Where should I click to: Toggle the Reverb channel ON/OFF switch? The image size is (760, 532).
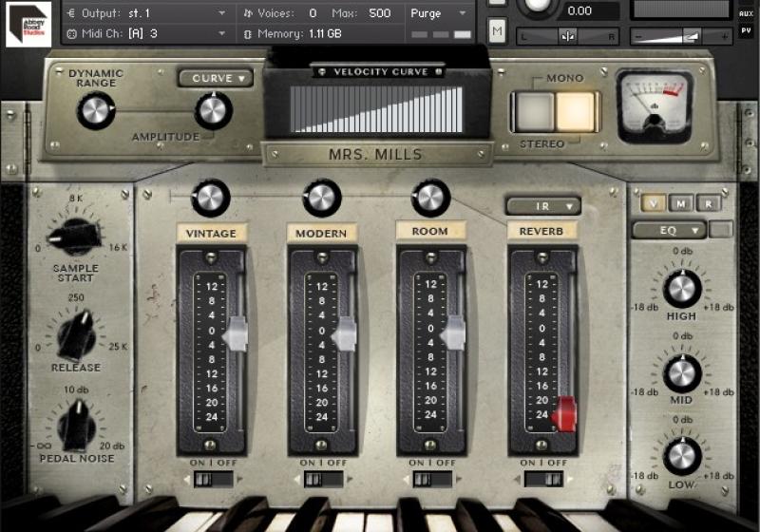543,480
